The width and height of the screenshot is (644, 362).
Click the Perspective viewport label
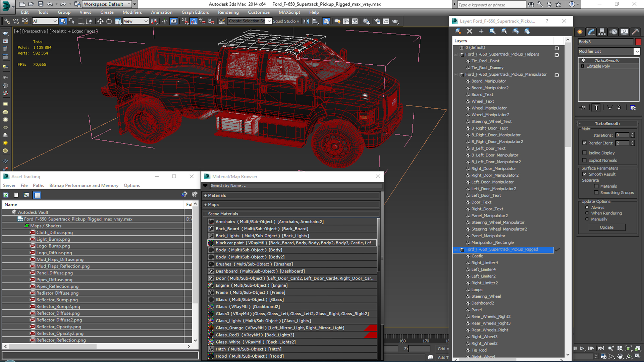click(35, 31)
